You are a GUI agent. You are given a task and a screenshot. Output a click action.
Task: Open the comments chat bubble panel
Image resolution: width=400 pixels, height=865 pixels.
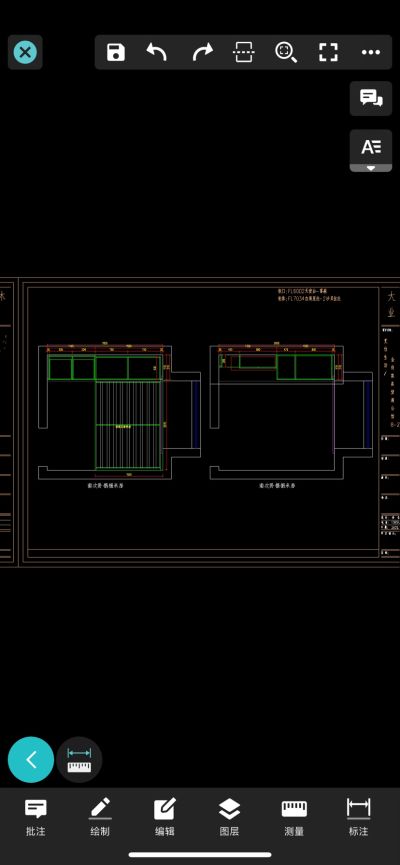click(x=371, y=98)
